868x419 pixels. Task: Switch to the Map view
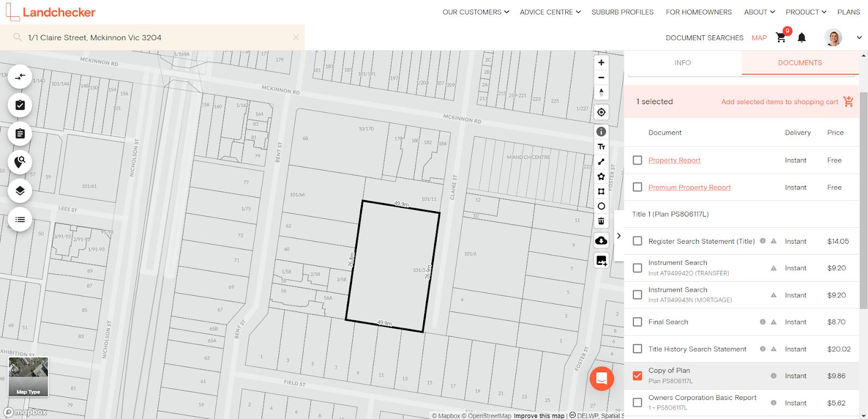759,38
